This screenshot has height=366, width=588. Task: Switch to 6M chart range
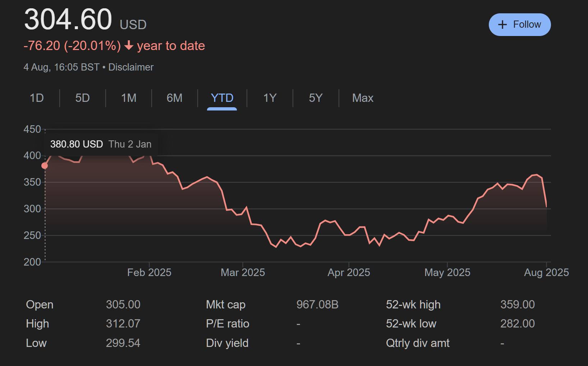(174, 98)
